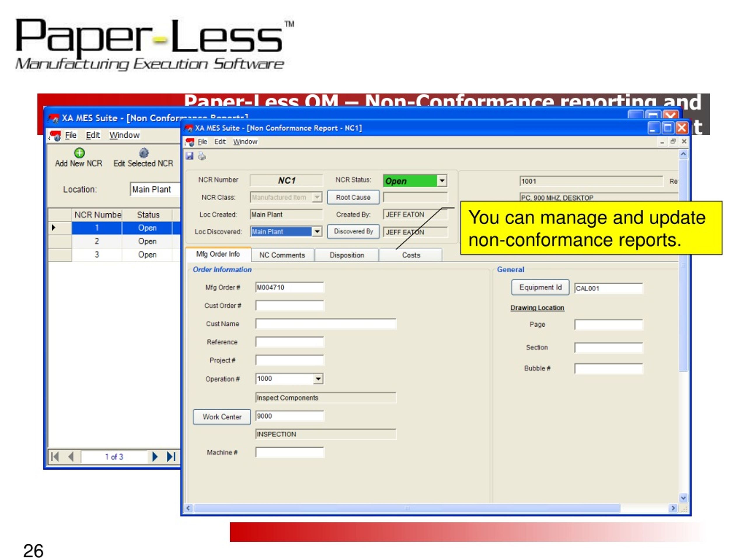Click vertical scrollbar down arrow in NC1 window
Viewport: 747px width, 560px height.
click(x=683, y=498)
